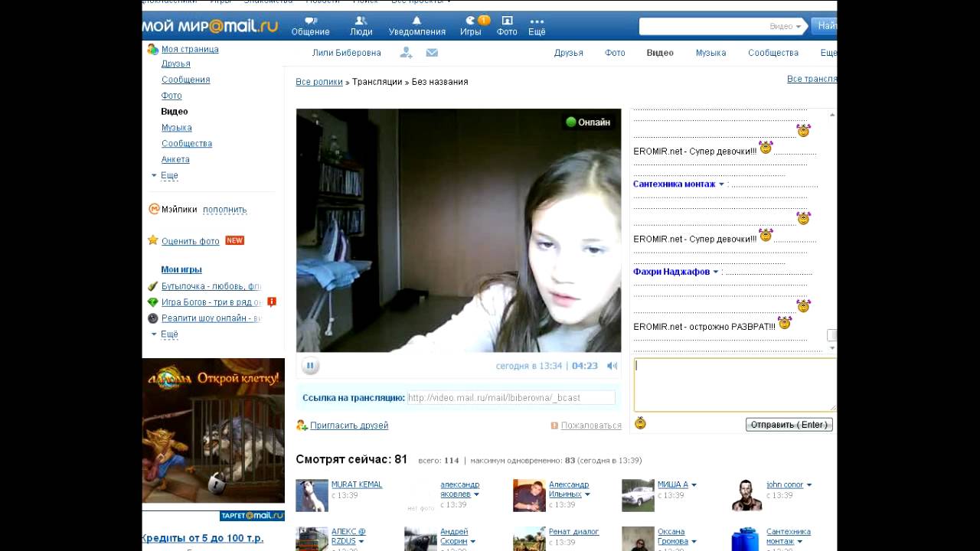Open dropdown for chat user Сантехника монтаж
Screen dimensions: 980x551
tap(721, 184)
